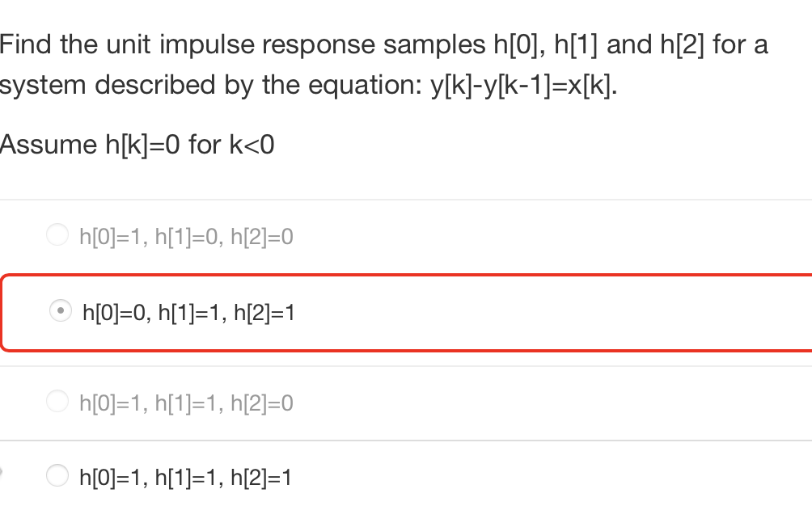Click the answer text h[0]=1, h[1]=1, h[2]=0
812x527 pixels.
coord(186,403)
